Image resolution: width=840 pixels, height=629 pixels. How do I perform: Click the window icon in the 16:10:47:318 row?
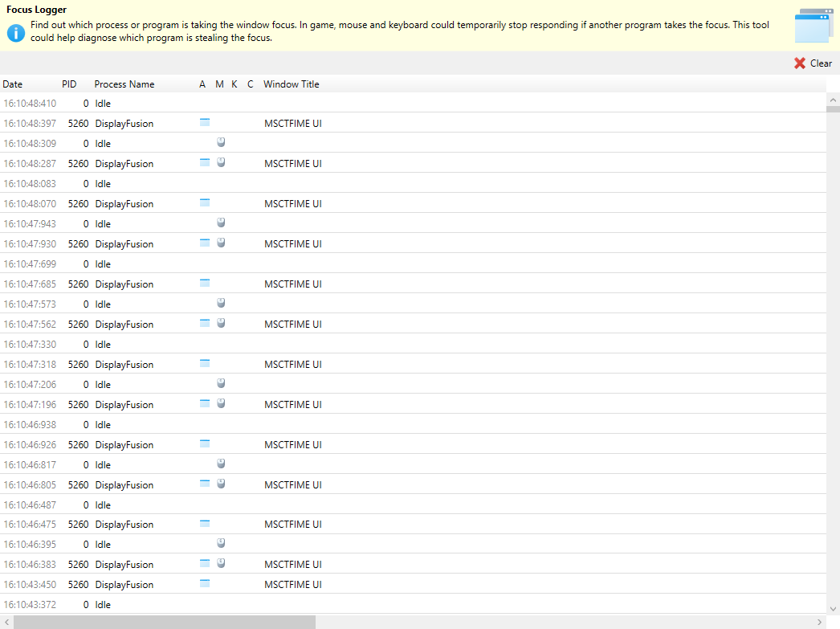[205, 363]
